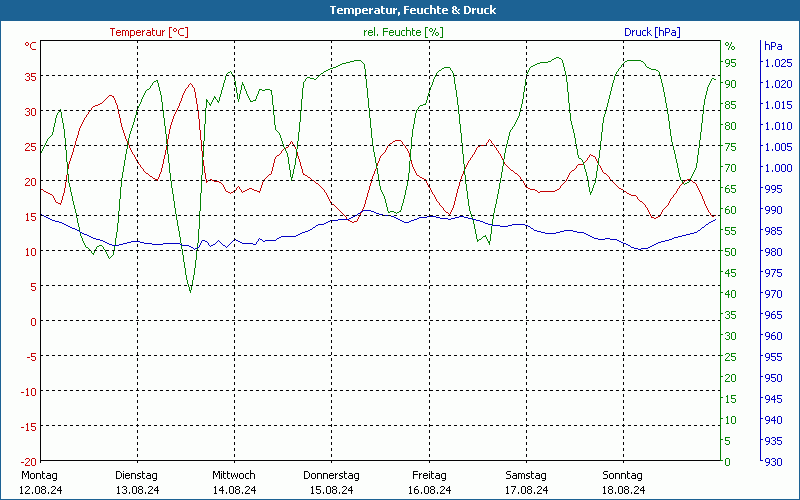Select the blue "Druck [hPa]" legend label

pyautogui.click(x=652, y=32)
